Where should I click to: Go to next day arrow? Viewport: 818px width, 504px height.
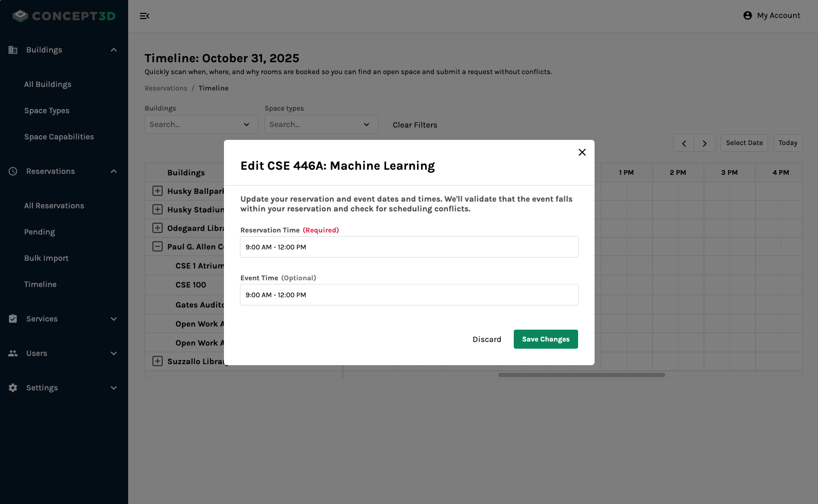(x=704, y=143)
